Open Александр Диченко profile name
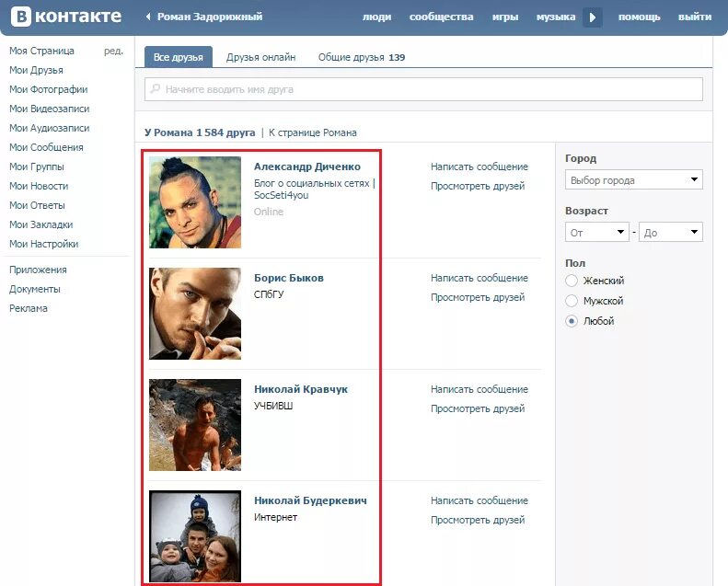Viewport: 728px width, 586px height. click(x=306, y=167)
